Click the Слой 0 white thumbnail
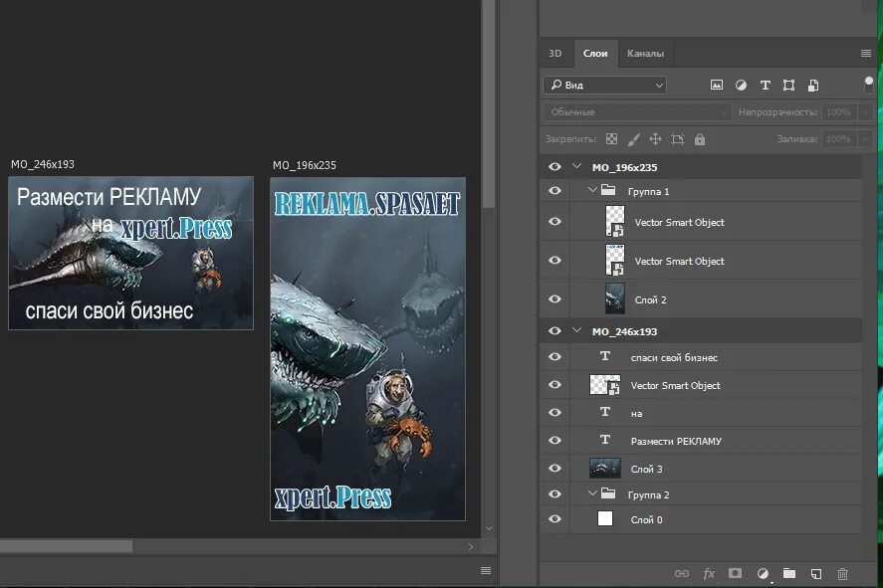Screen dimensions: 883x588 (x=605, y=518)
